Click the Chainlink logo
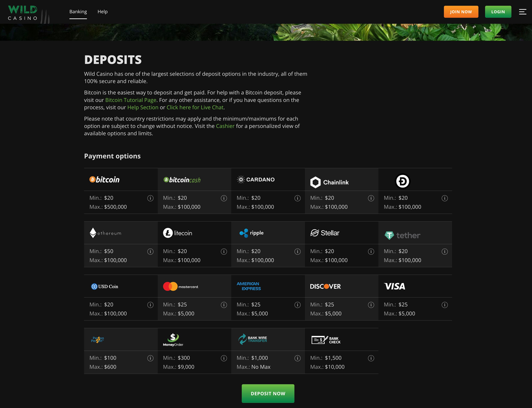Screen dimensions: 532x408 click(x=329, y=182)
